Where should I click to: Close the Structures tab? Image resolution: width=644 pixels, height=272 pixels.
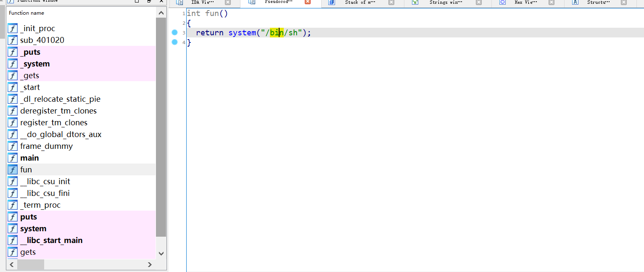(624, 3)
